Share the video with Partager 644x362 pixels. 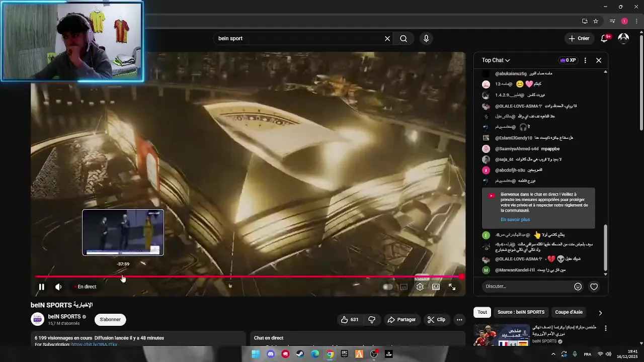(401, 320)
